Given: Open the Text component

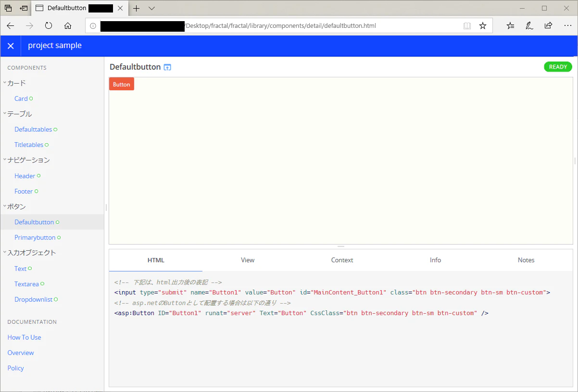Looking at the screenshot, I should coord(21,269).
